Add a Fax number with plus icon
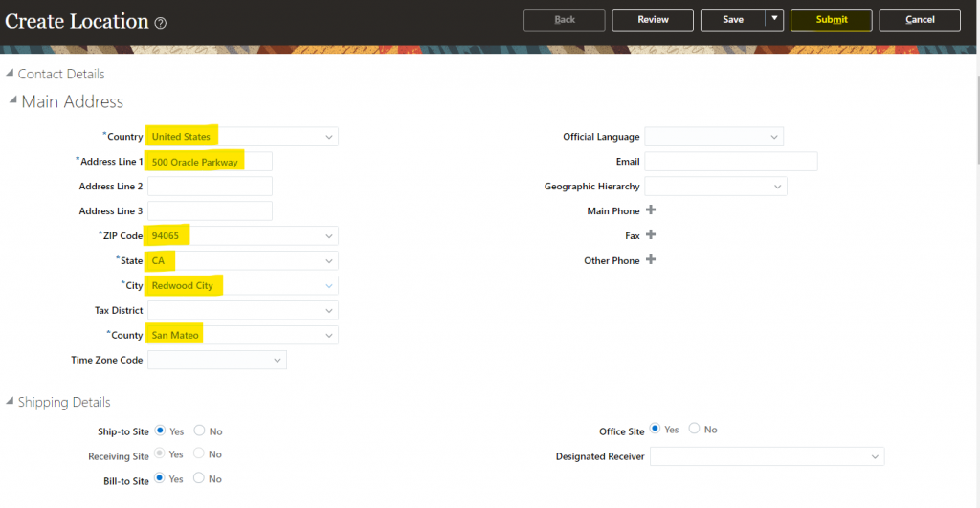The height and width of the screenshot is (508, 980). click(x=651, y=235)
